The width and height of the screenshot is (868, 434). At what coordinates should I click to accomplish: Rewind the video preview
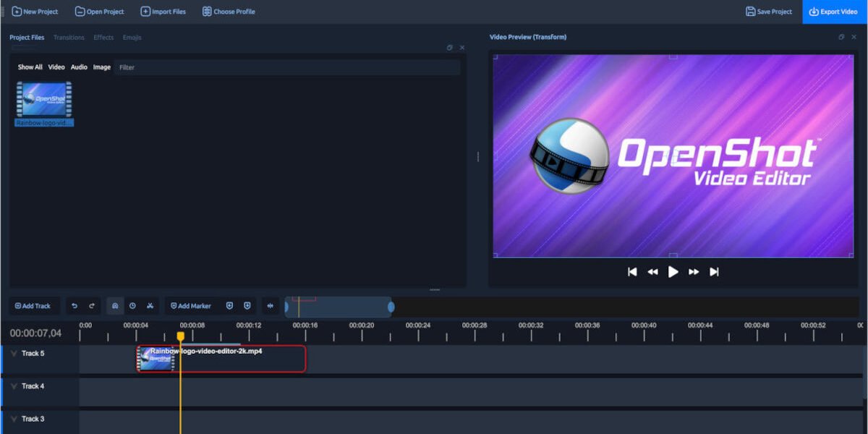(652, 272)
